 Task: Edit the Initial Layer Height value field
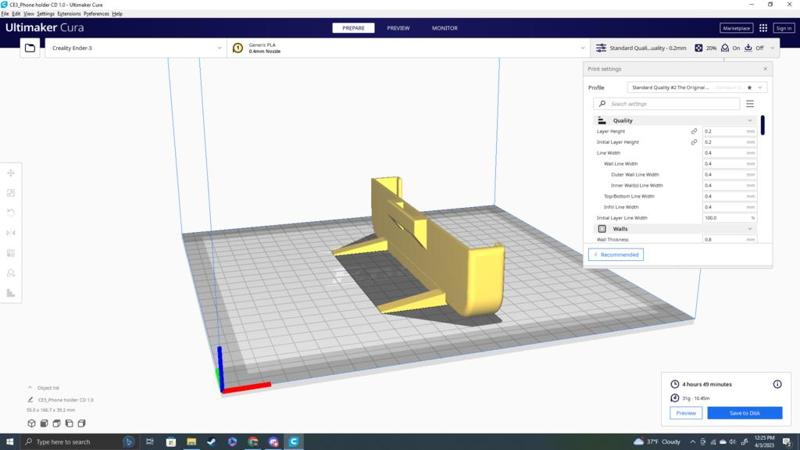point(729,142)
